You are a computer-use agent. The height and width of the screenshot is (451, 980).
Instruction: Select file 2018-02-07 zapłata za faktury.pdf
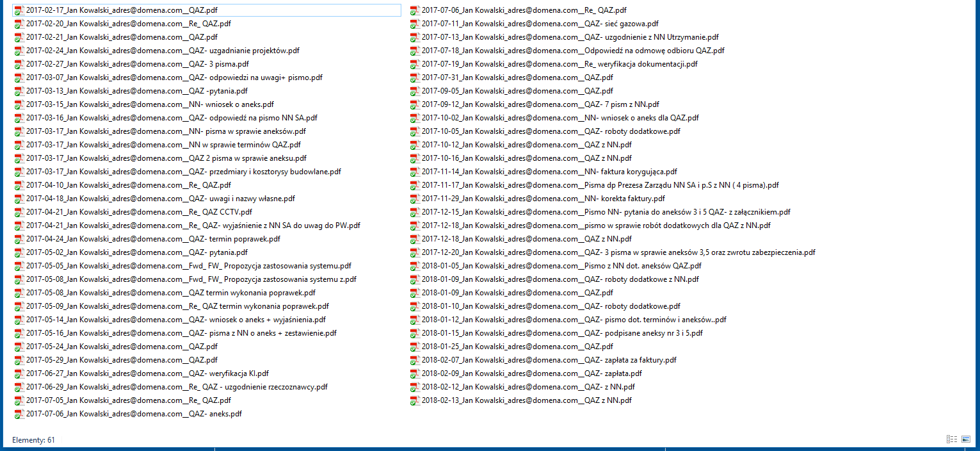click(549, 360)
